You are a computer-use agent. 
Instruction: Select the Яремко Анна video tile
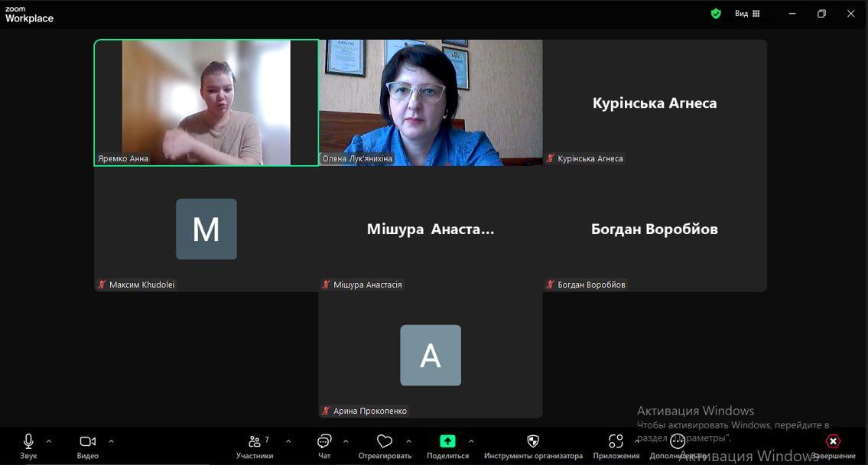pyautogui.click(x=206, y=102)
